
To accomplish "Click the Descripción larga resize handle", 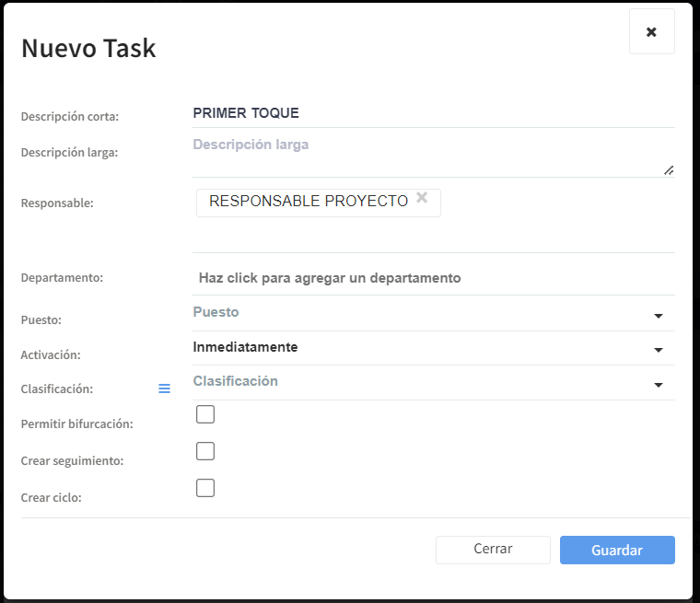I will point(669,170).
